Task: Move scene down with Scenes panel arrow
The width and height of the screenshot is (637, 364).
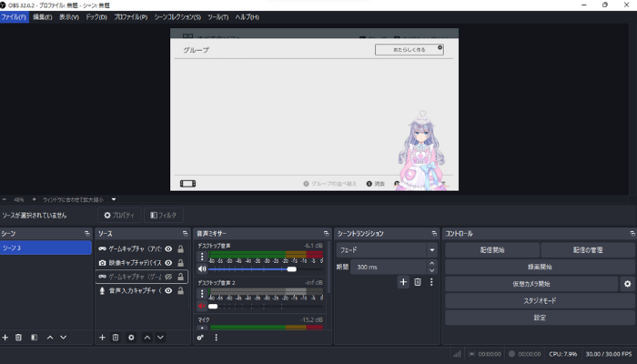Action: 64,338
